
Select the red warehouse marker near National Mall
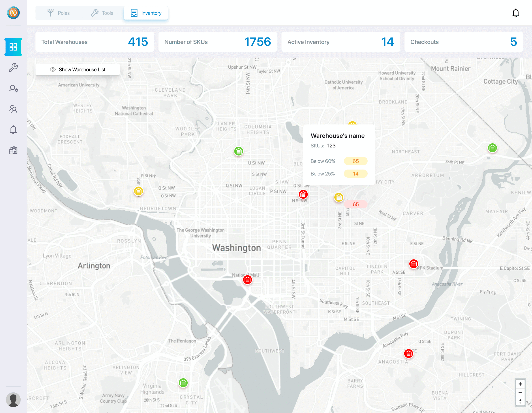[248, 280]
